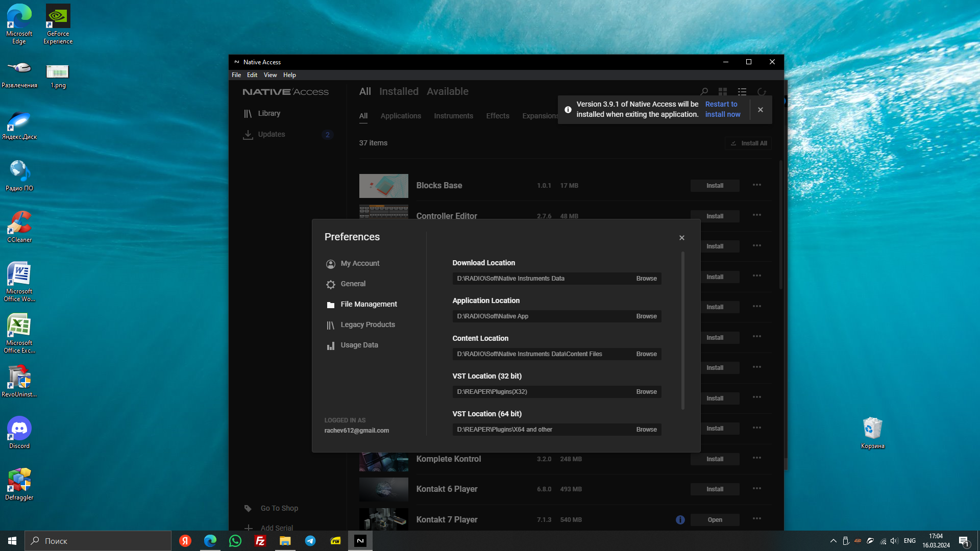
Task: Click the refresh icon
Action: pos(762,92)
